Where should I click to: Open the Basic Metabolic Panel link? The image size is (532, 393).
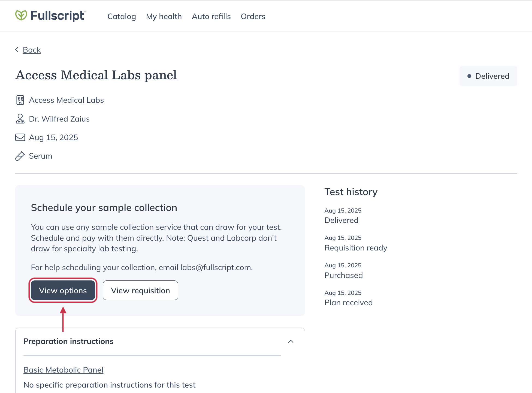(x=63, y=370)
